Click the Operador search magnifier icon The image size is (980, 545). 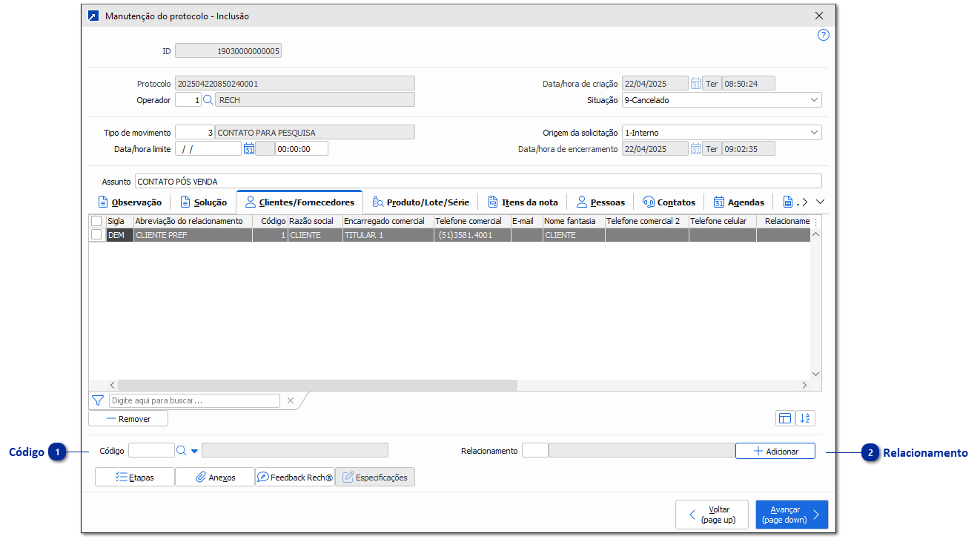point(208,100)
